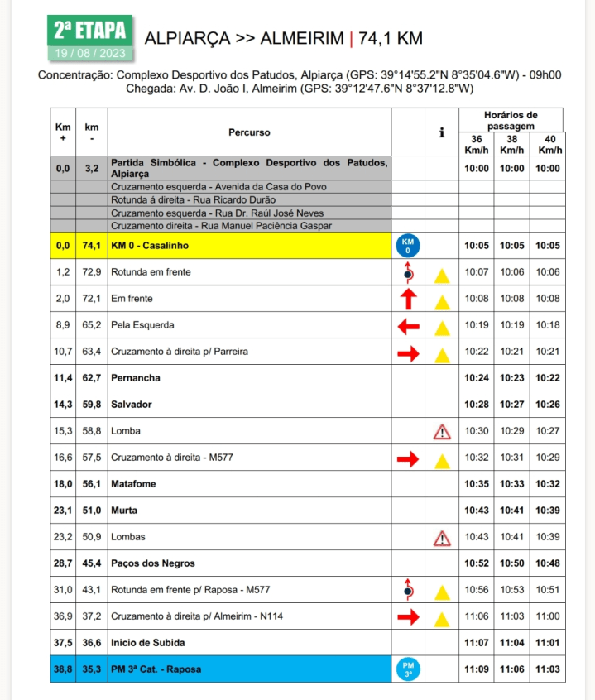Click the right arrow in the Almeirim N114 row
This screenshot has height=700, width=595.
click(x=408, y=616)
